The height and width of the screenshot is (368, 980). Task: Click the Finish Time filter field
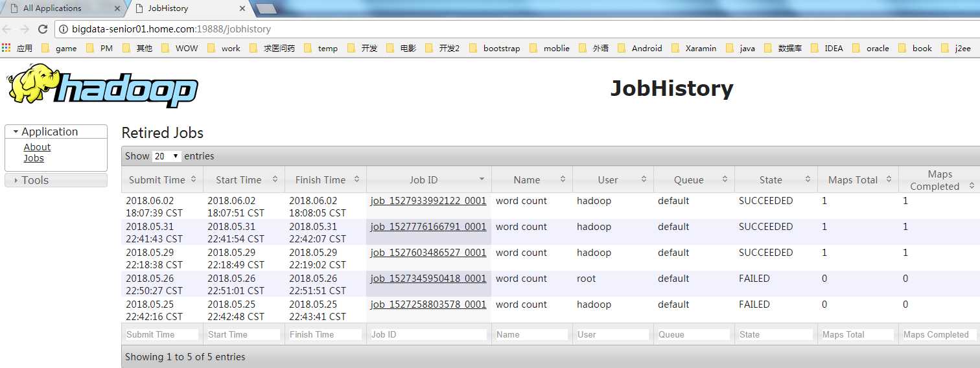[x=325, y=334]
